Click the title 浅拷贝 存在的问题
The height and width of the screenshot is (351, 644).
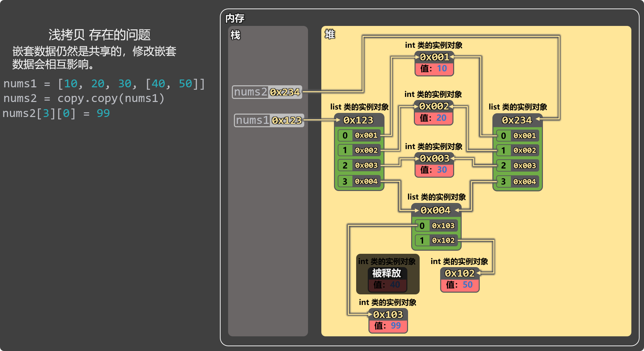pos(99,35)
